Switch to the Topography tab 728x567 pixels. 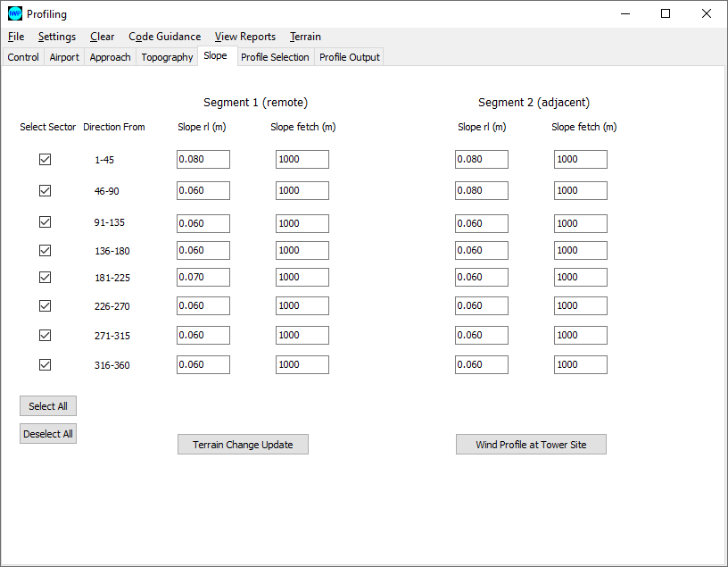tap(167, 57)
